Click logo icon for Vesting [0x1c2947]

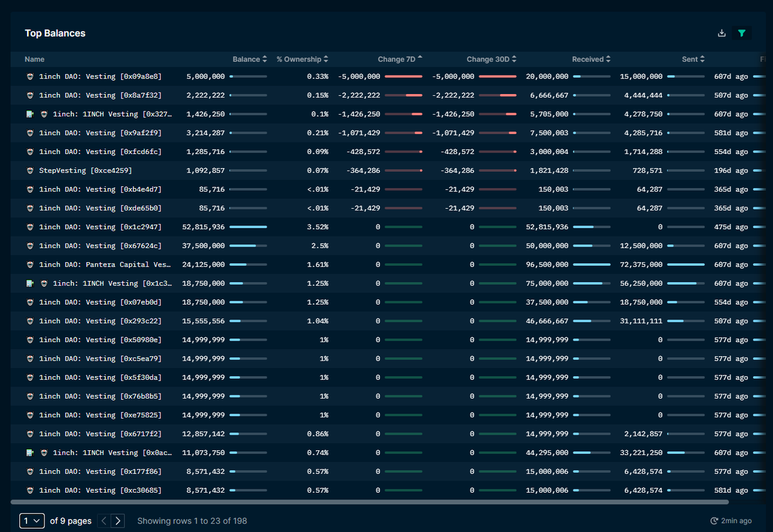pos(30,227)
